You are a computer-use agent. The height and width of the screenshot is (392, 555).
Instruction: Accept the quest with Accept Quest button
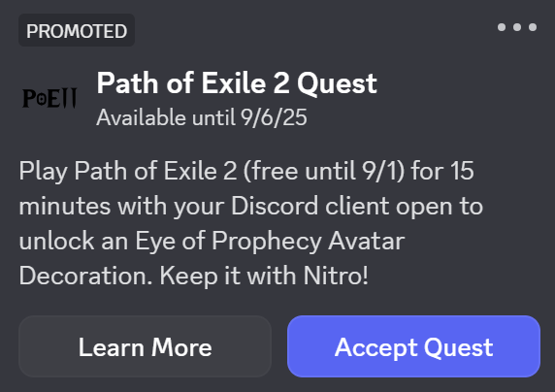(413, 346)
